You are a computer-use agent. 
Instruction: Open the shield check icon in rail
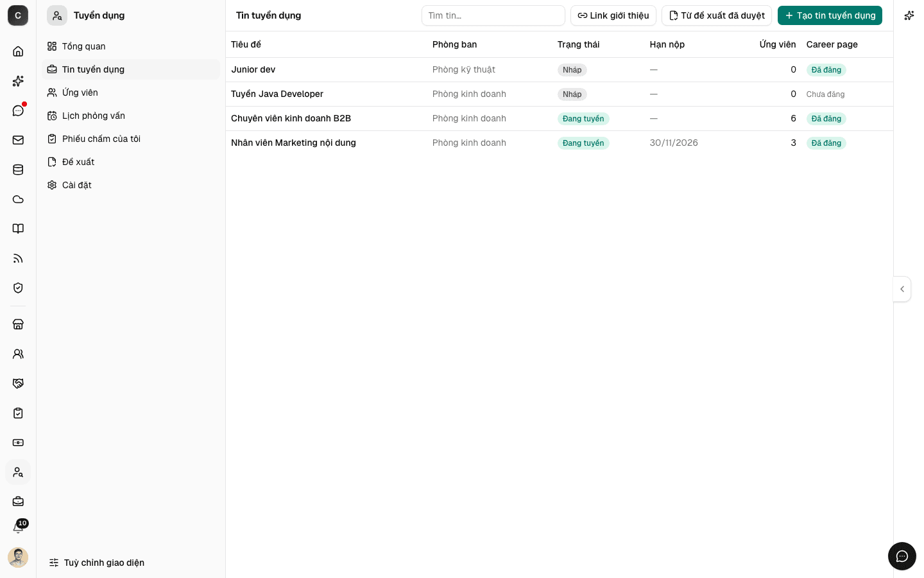click(x=18, y=288)
